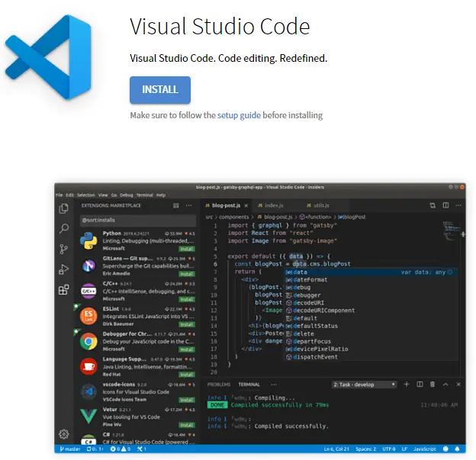The width and height of the screenshot is (476, 460).
Task: Split the editor to the right
Action: [445, 205]
